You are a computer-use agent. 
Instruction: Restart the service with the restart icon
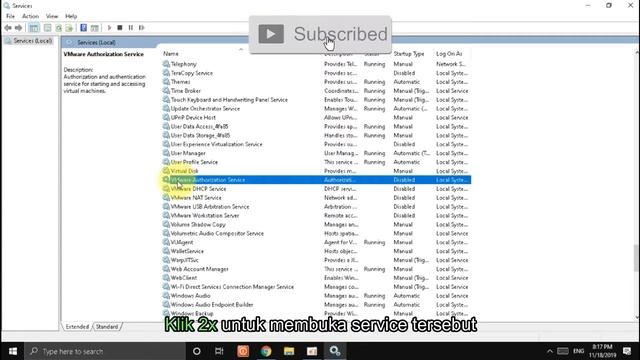point(141,28)
